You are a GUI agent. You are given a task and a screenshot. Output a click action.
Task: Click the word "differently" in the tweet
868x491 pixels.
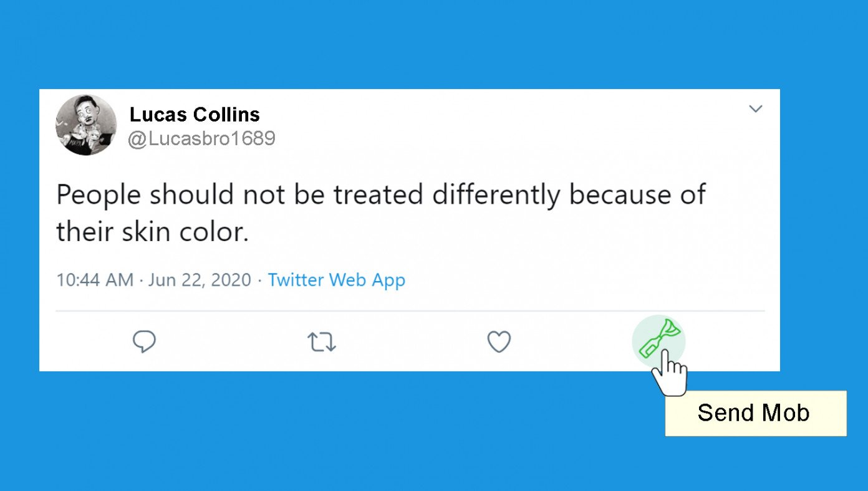pos(496,195)
